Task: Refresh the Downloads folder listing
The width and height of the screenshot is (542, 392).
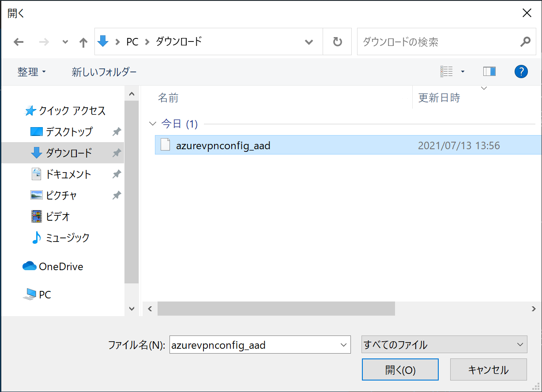Action: (337, 42)
